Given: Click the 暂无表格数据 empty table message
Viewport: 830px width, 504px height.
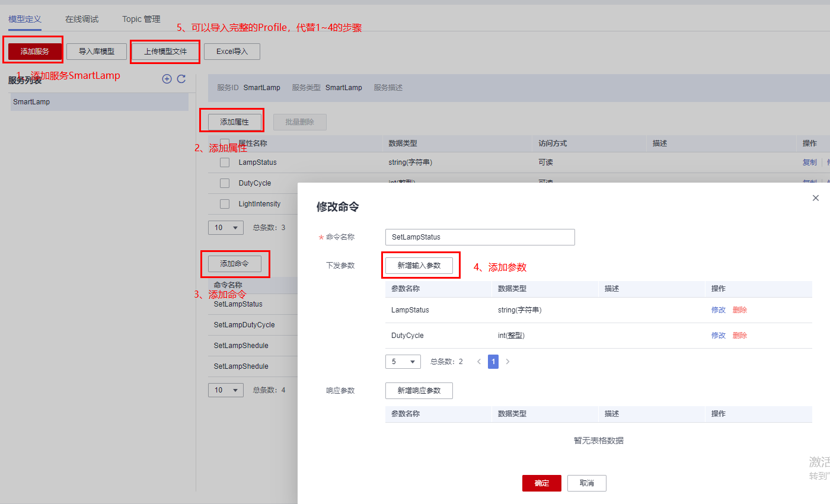Looking at the screenshot, I should 599,441.
